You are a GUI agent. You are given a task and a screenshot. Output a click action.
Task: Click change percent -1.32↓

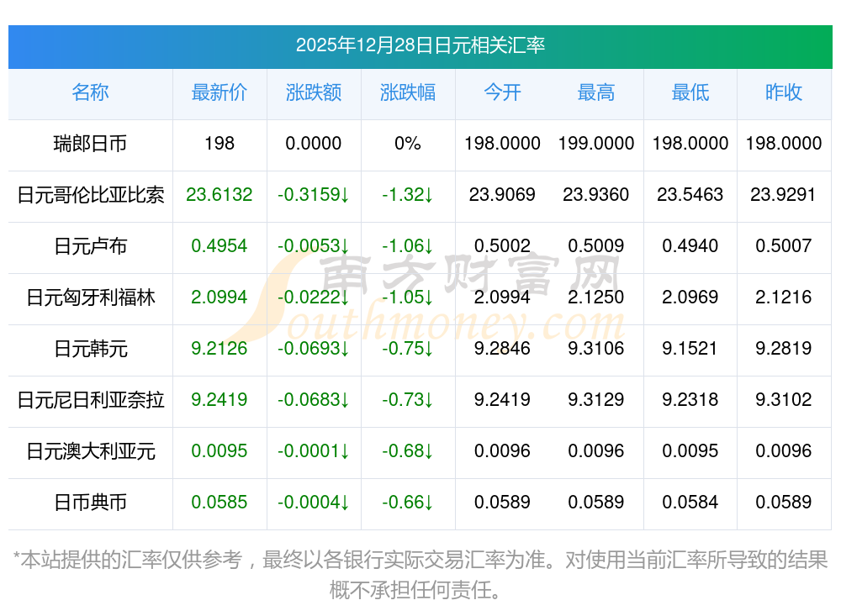click(408, 195)
